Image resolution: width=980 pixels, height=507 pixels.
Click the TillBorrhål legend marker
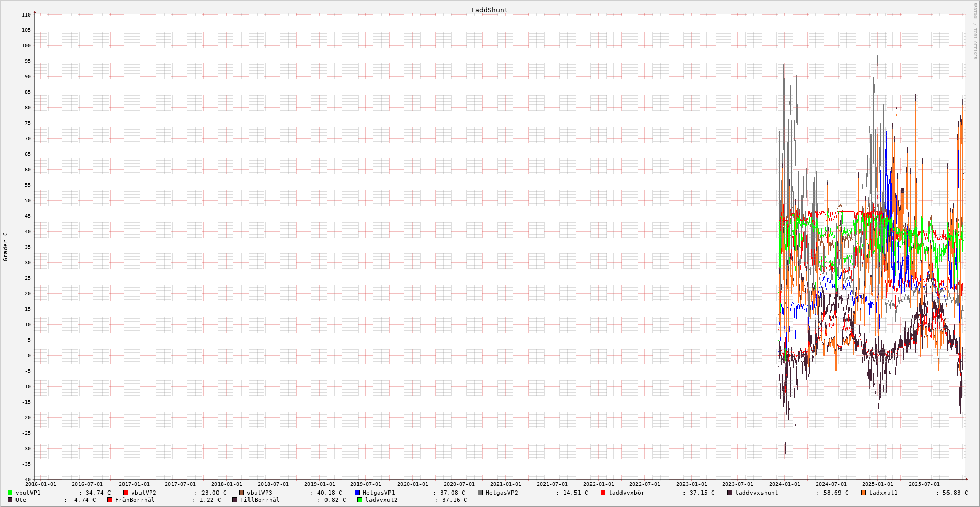point(235,500)
